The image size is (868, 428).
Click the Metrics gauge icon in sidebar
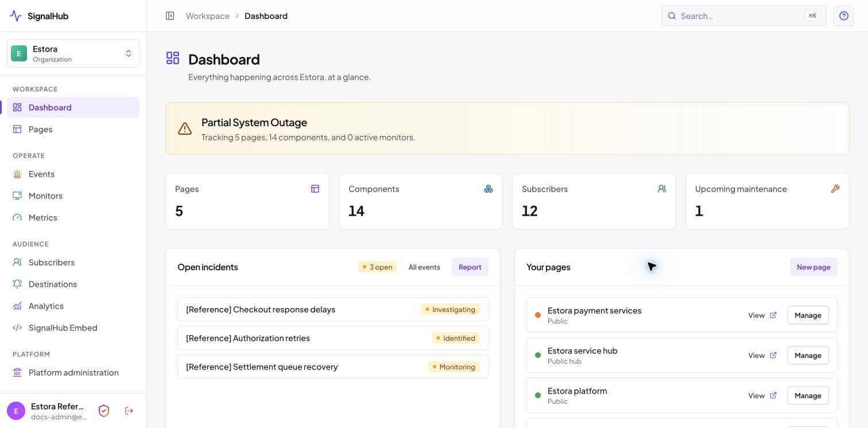pyautogui.click(x=17, y=217)
